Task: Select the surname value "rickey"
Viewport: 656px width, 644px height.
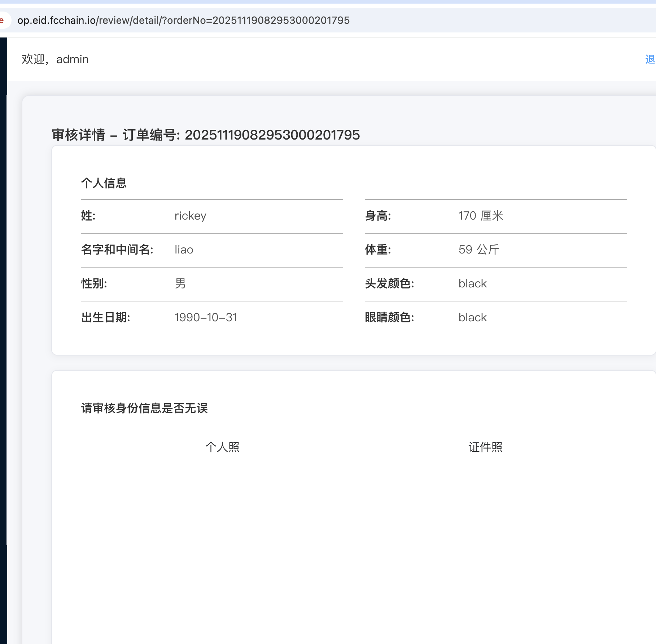Action: click(x=190, y=216)
